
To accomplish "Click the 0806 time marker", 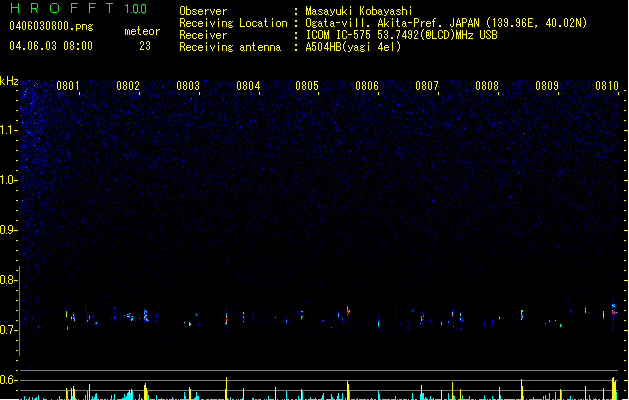I will pos(367,86).
